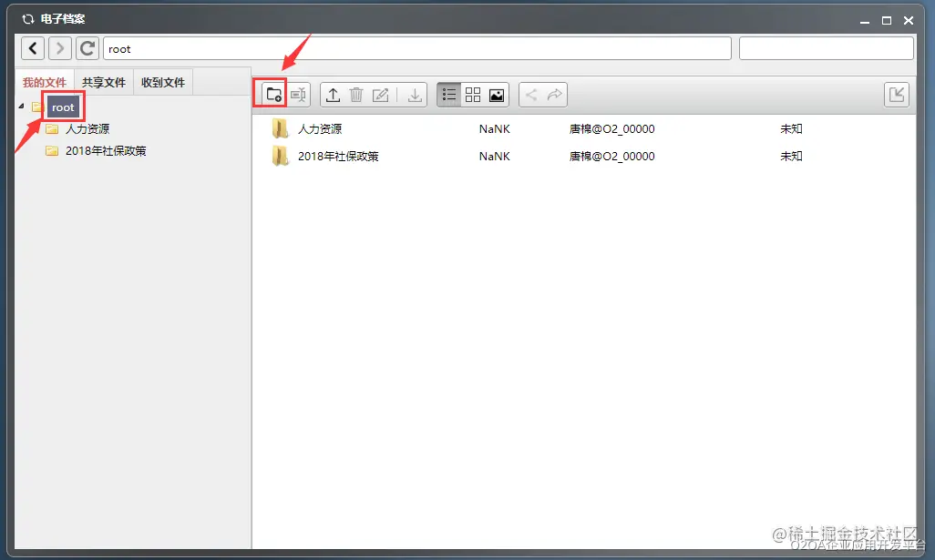Click NaNK size in 人力资源 row
The image size is (935, 560).
pyautogui.click(x=494, y=128)
